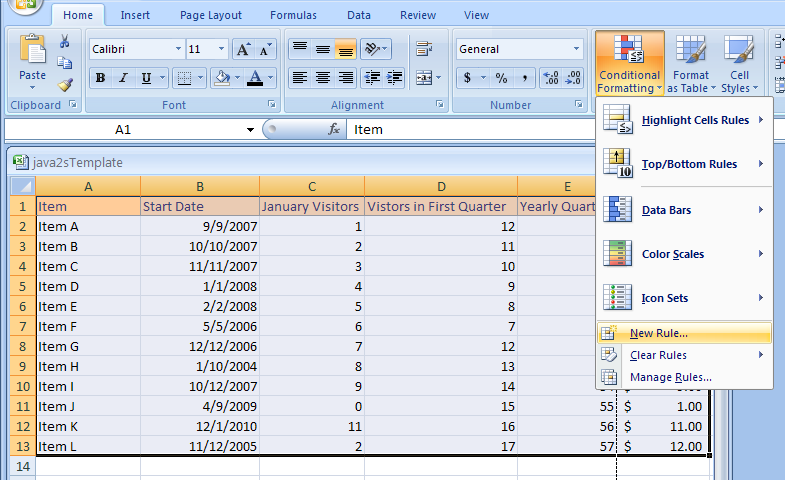
Task: Open fill color dropdown arrow
Action: click(x=237, y=78)
